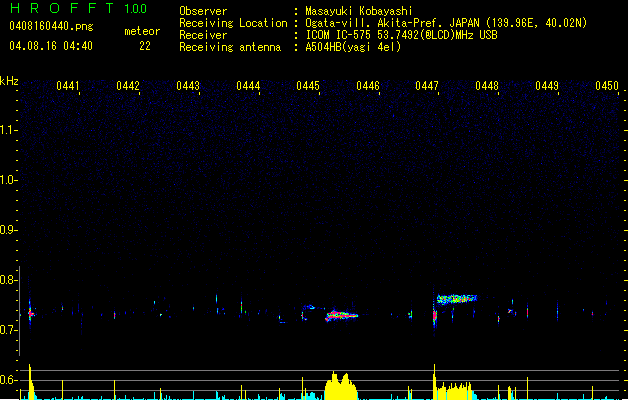Click the Receiving antenna label

pyautogui.click(x=230, y=47)
